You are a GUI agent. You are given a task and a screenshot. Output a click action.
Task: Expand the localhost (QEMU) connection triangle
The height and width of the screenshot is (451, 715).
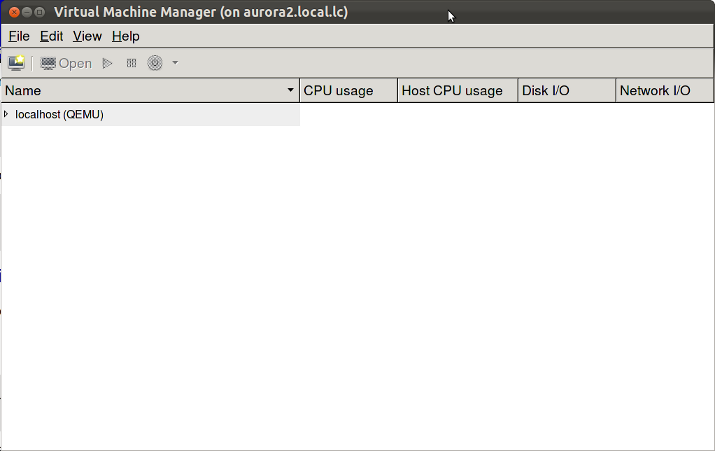coord(6,114)
